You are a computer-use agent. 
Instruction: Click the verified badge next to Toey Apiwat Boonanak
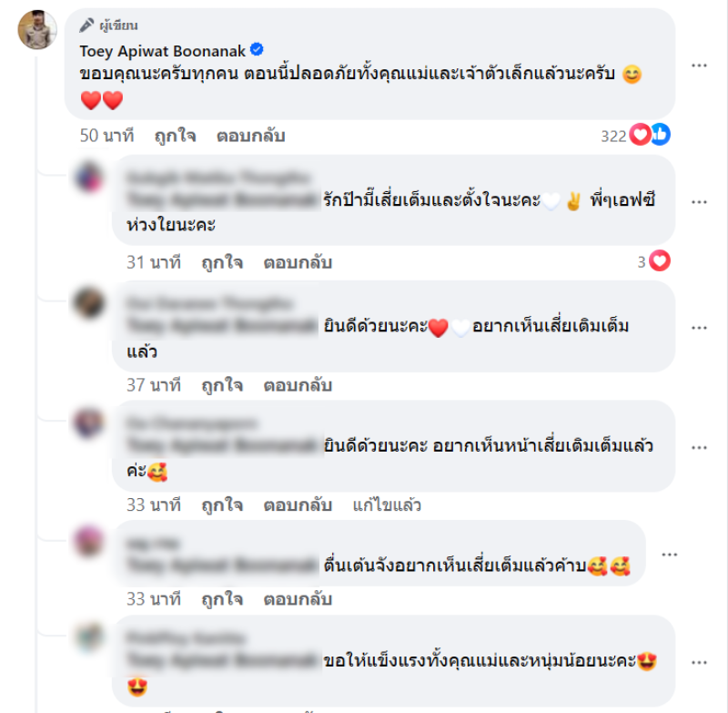point(257,49)
